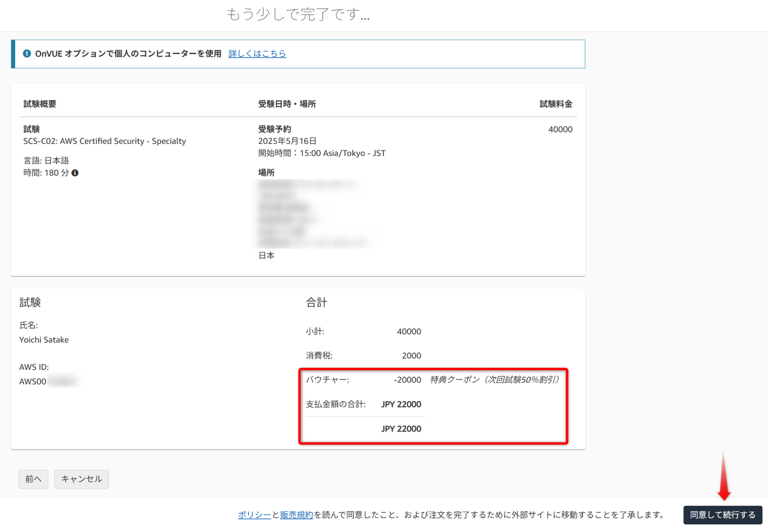Click the start time 15:00 Asia/Tokyo - JST

coord(343,153)
